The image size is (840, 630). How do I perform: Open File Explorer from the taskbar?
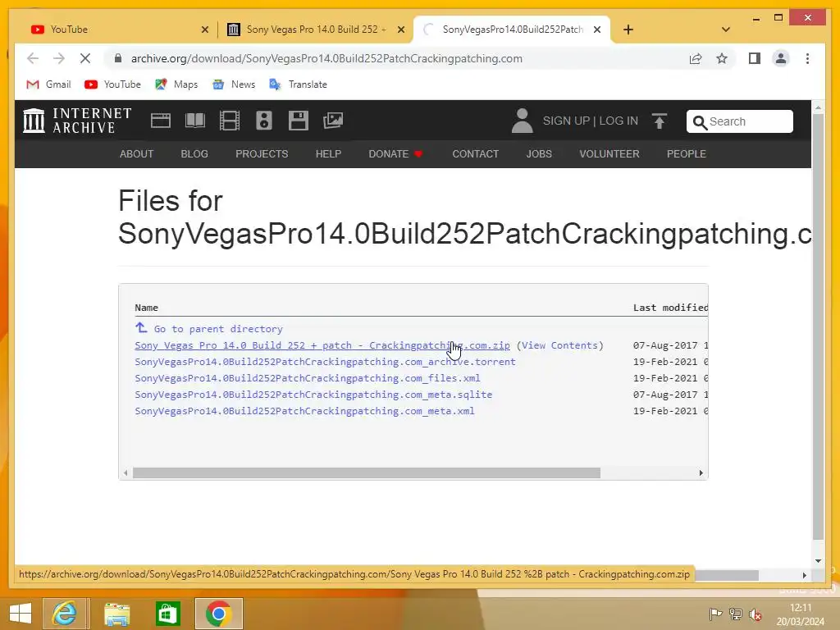click(x=116, y=614)
